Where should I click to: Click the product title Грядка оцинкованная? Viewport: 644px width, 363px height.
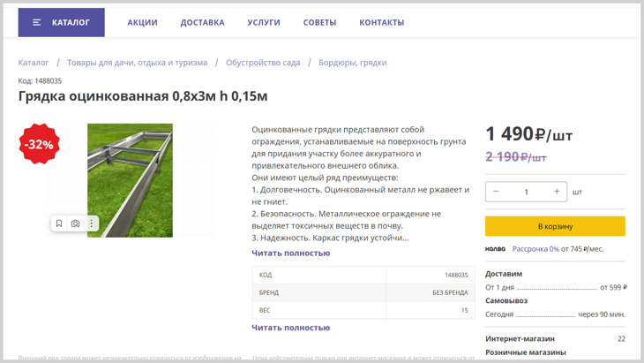(x=143, y=95)
